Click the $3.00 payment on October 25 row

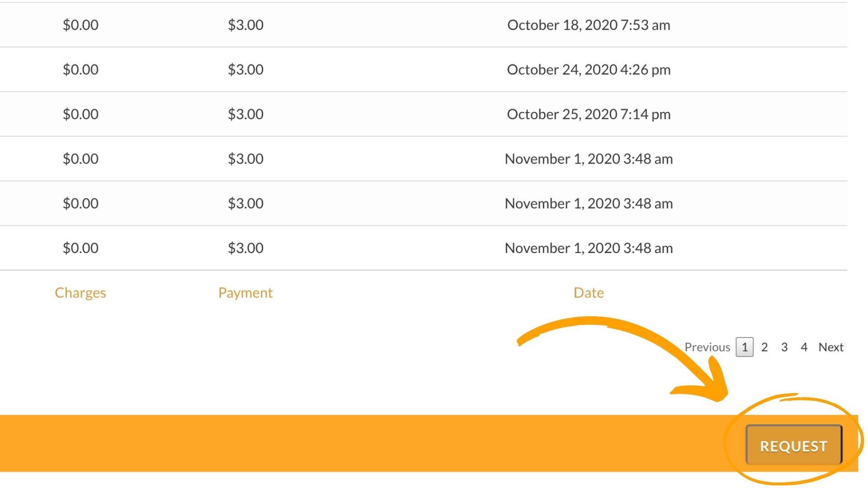click(x=245, y=114)
